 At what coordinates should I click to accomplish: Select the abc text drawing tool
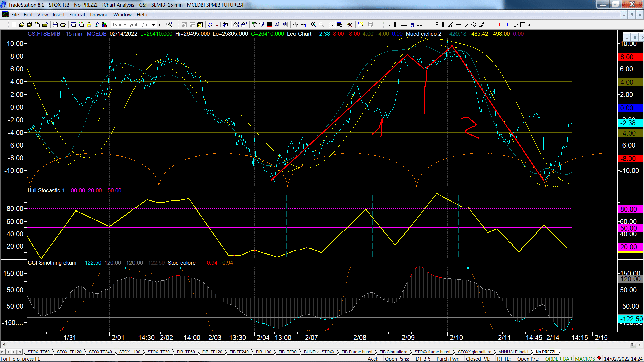[x=530, y=25]
